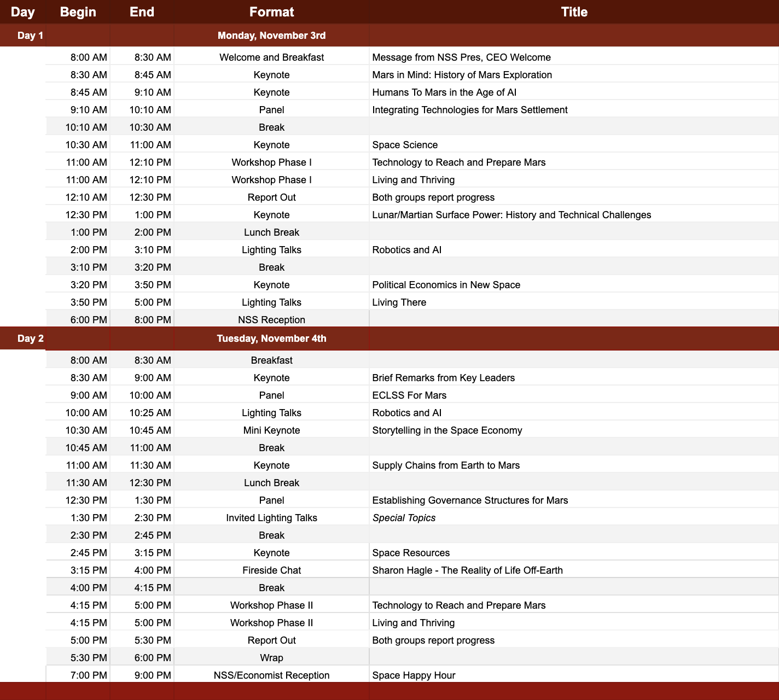This screenshot has width=779, height=700.
Task: Select the Space Science title cell
Action: click(x=405, y=145)
